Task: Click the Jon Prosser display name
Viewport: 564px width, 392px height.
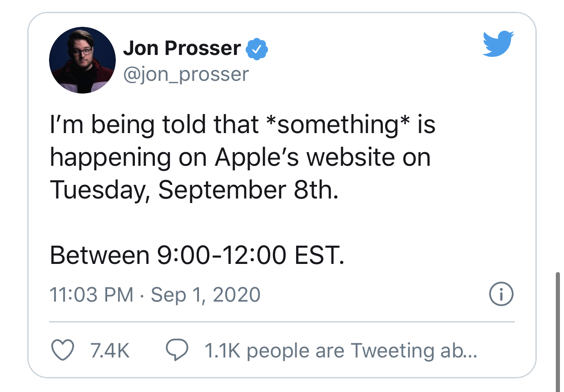Action: [x=182, y=48]
